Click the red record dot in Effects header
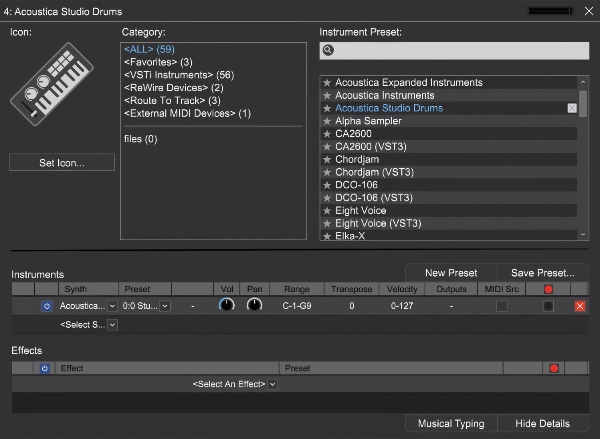Viewport: 600px width, 439px height. (554, 368)
